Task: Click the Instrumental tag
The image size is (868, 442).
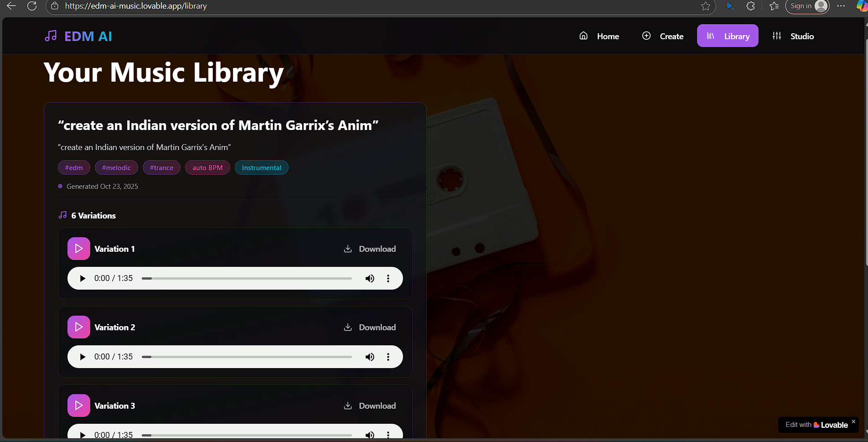Action: 262,167
